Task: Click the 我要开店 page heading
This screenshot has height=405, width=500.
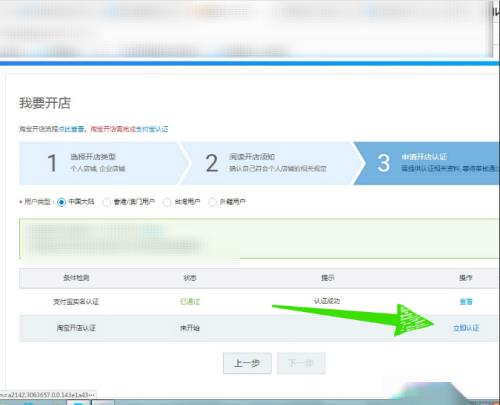Action: [x=45, y=103]
